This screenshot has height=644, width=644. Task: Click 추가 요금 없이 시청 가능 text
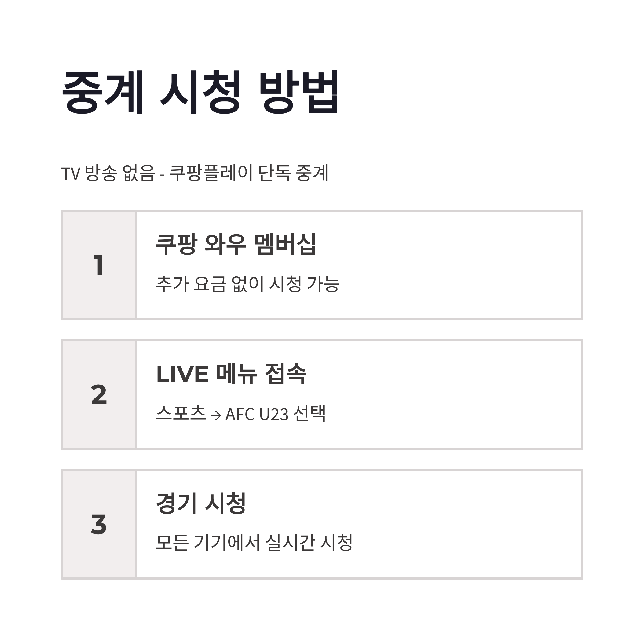pyautogui.click(x=248, y=284)
